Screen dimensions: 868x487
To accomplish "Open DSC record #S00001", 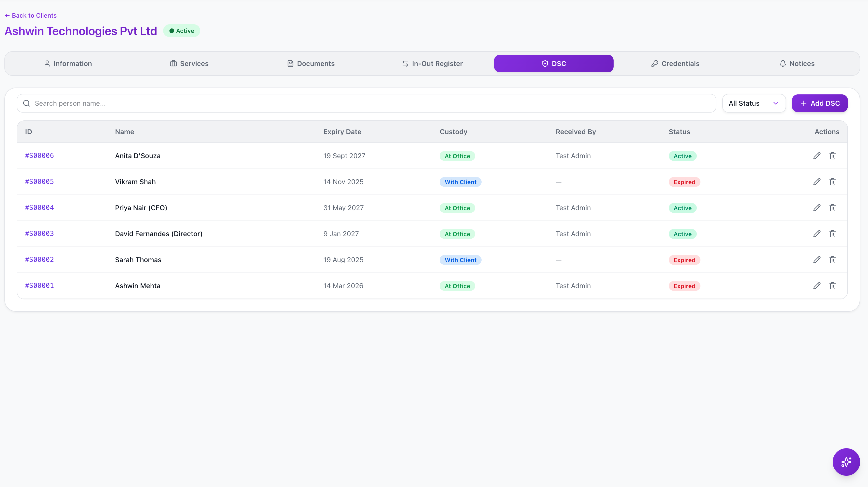I will coord(39,286).
